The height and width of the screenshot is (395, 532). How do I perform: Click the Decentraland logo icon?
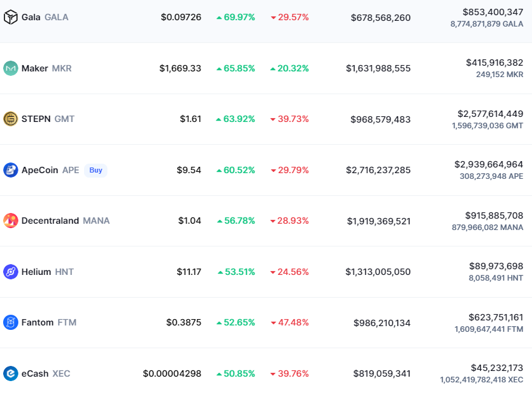(11, 221)
